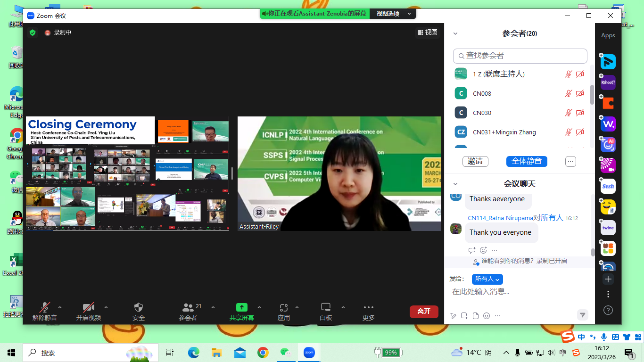Expand audio options arrow beside 解除静音
Screen dimensions: 644x362
click(x=60, y=307)
